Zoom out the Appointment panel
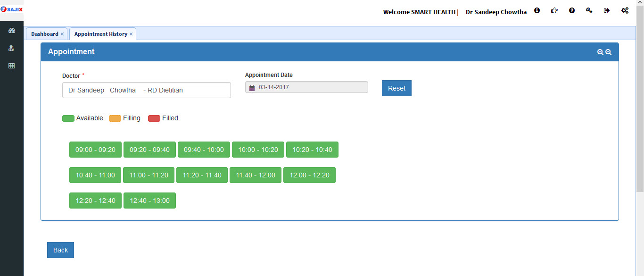644x276 pixels. pyautogui.click(x=609, y=52)
